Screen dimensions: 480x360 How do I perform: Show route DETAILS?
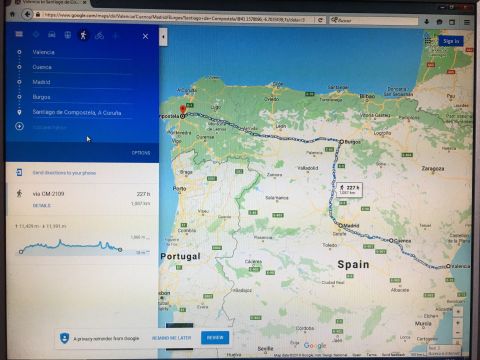pos(42,206)
